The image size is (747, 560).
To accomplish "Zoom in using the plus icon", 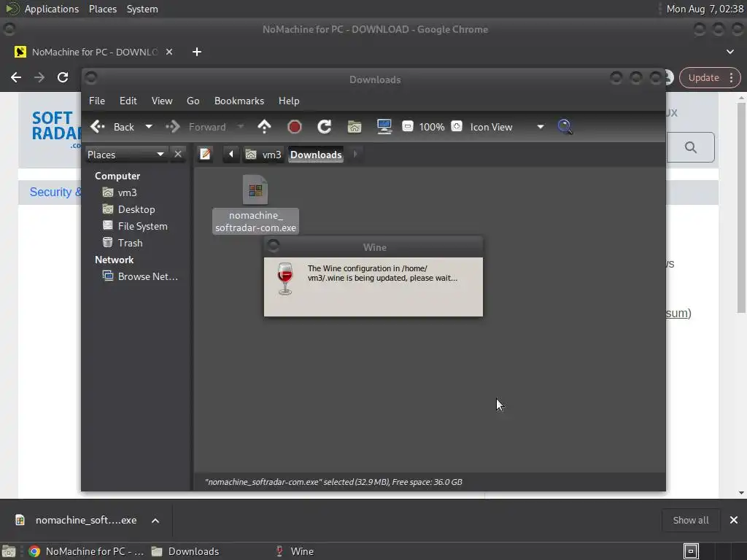I will (457, 126).
